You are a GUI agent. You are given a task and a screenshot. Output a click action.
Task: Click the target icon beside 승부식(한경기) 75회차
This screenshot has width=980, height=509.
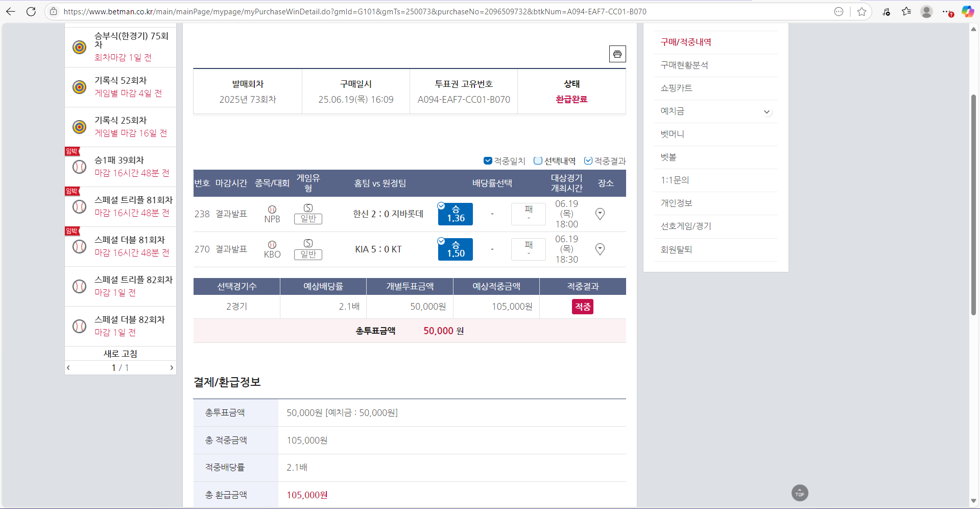coord(79,47)
